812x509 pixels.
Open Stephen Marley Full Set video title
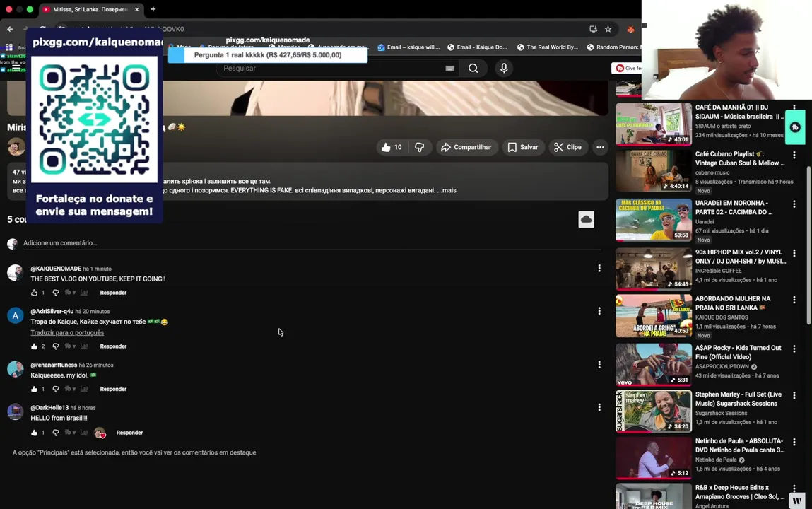739,399
